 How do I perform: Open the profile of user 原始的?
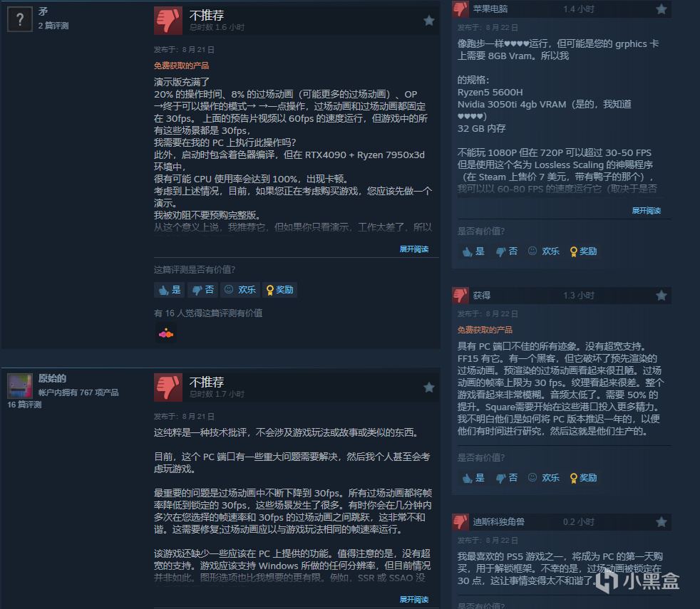52,378
